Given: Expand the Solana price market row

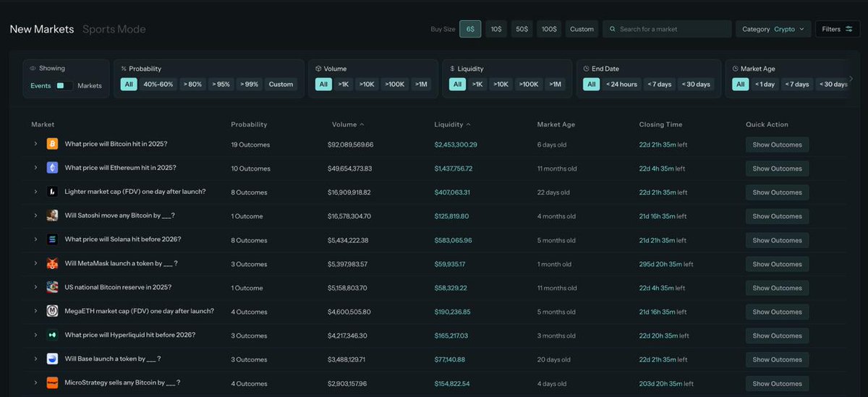Looking at the screenshot, I should tap(35, 239).
